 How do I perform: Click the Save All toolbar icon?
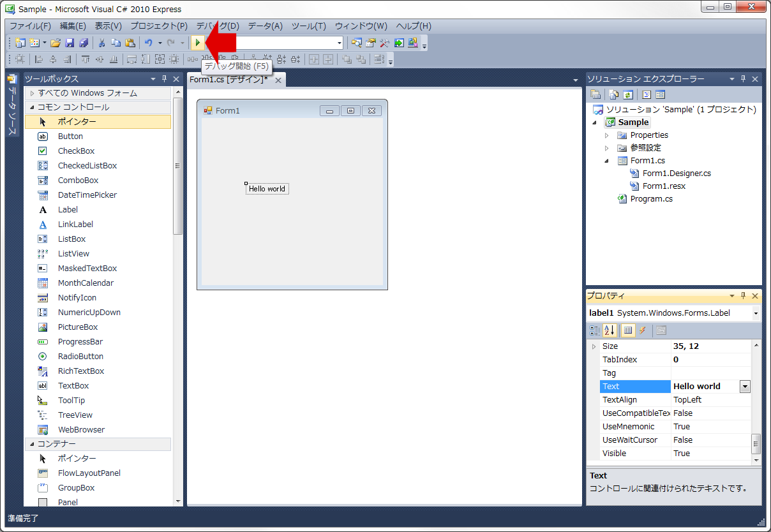click(x=84, y=43)
